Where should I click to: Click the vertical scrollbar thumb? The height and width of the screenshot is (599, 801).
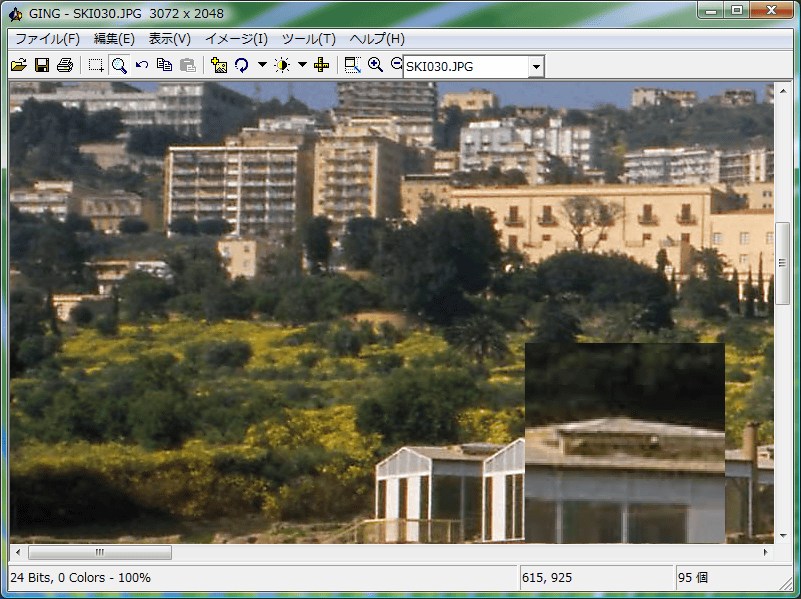click(783, 264)
